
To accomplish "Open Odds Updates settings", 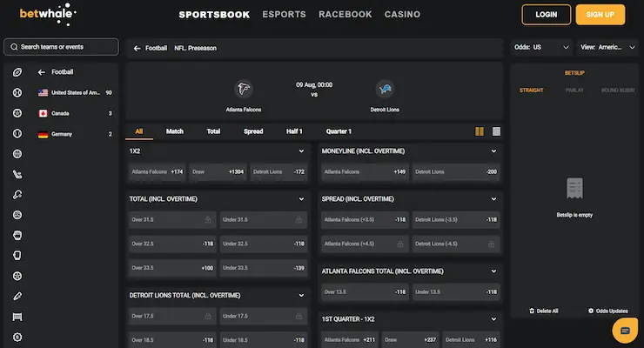I will [x=608, y=311].
